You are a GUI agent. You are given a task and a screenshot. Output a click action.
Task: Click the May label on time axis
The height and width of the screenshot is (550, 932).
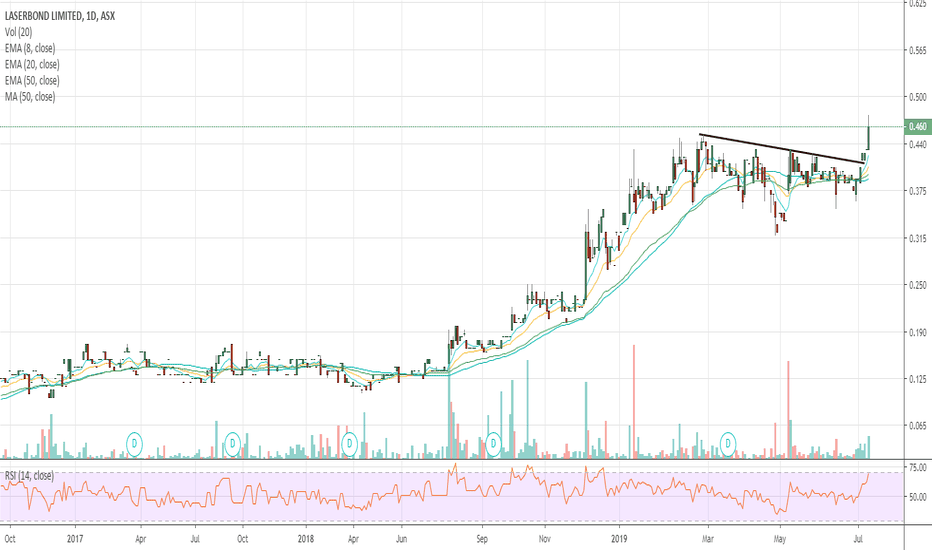[x=780, y=539]
